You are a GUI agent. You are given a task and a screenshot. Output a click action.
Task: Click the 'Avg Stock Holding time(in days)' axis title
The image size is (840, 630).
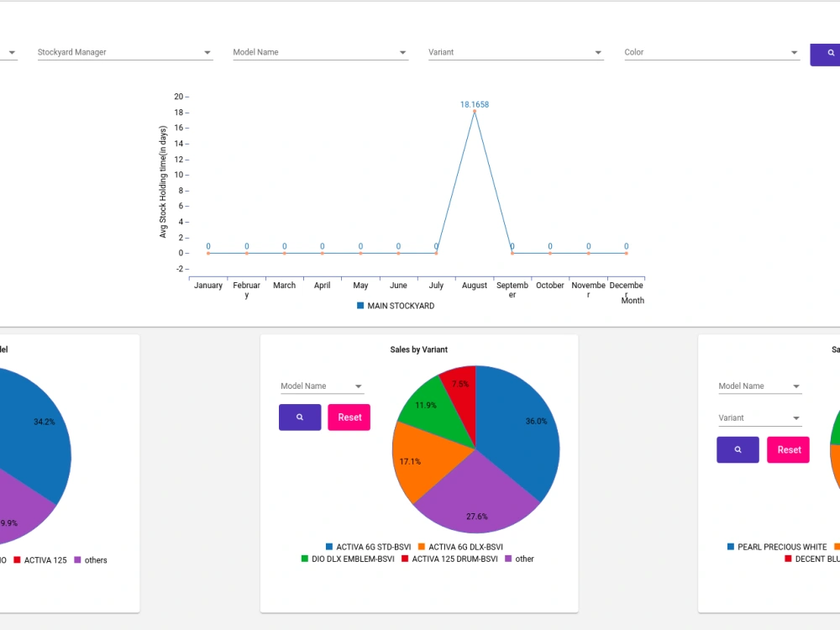point(163,181)
